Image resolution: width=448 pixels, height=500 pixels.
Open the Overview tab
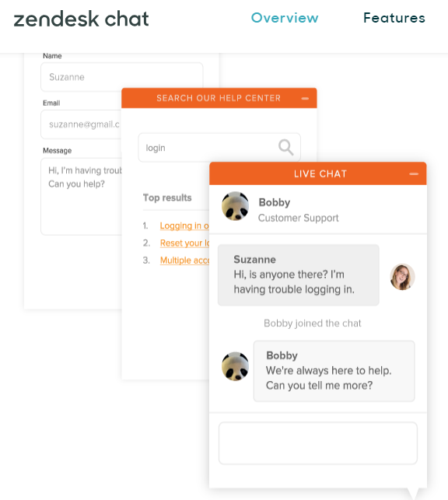pyautogui.click(x=285, y=18)
